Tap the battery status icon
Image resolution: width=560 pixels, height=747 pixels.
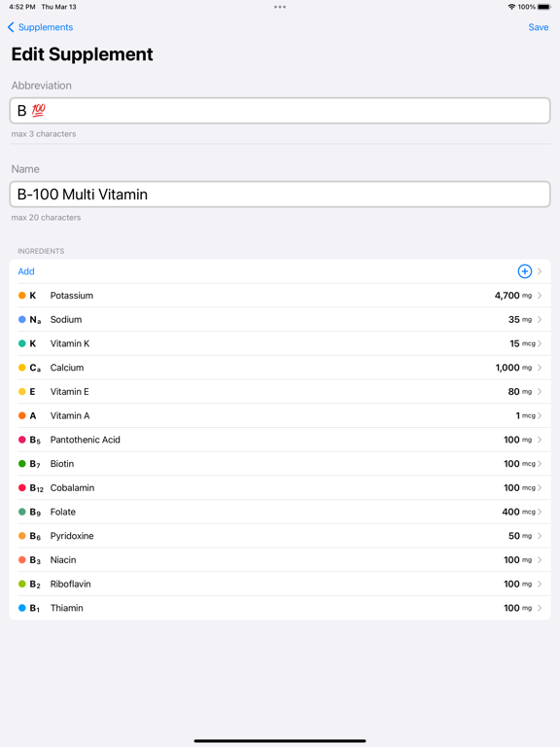(x=543, y=7)
